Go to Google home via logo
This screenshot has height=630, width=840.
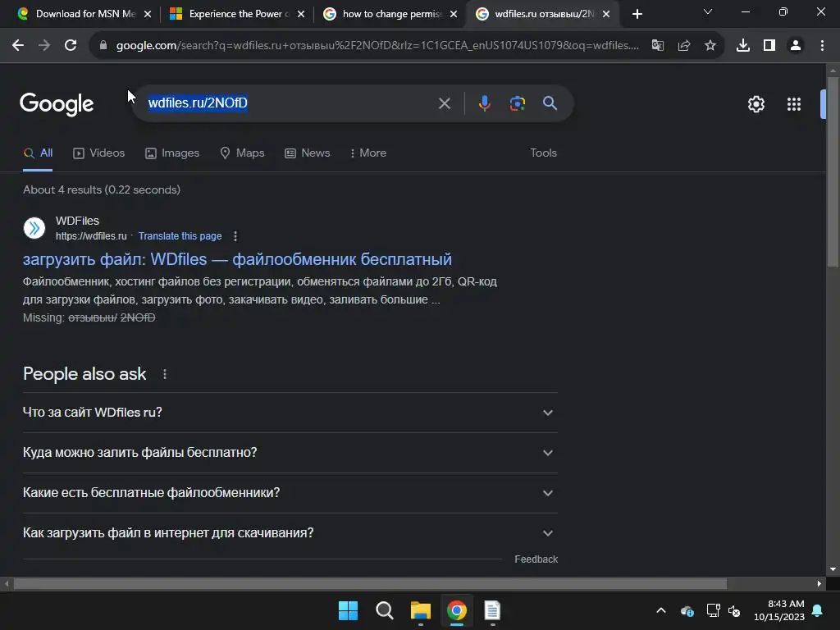(57, 104)
